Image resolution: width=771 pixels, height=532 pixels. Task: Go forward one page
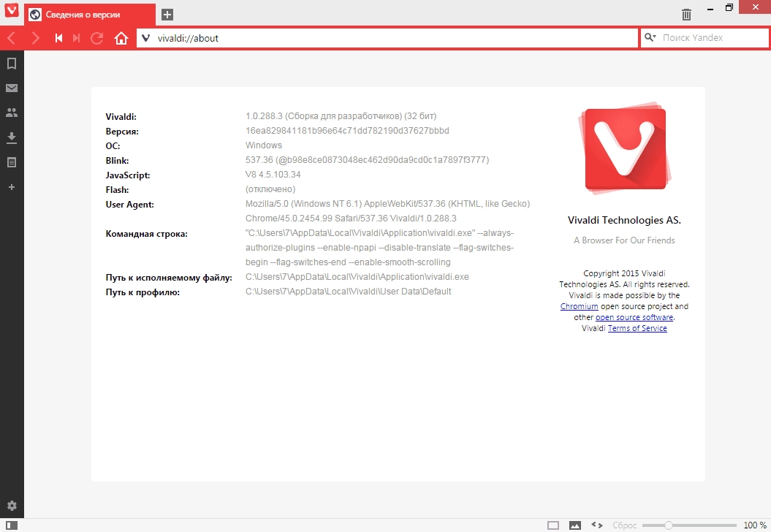(35, 38)
